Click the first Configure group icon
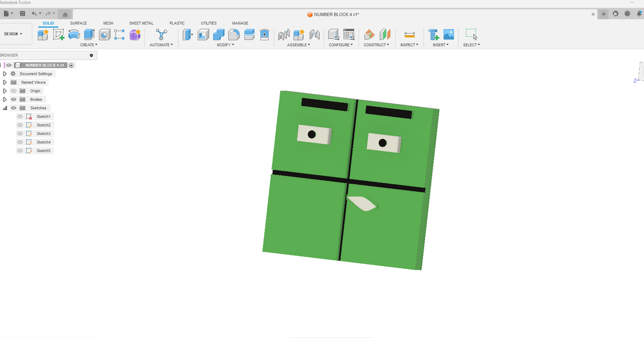 333,35
